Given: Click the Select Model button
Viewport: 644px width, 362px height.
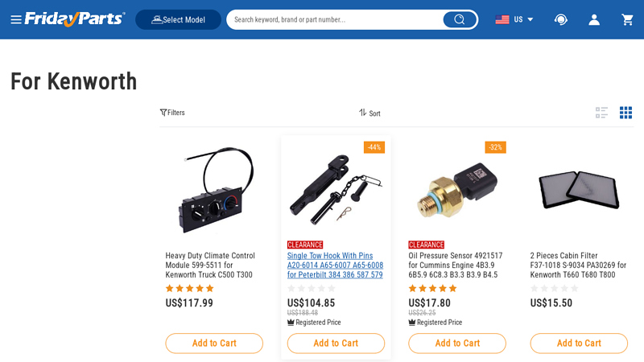Looking at the screenshot, I should [x=178, y=19].
